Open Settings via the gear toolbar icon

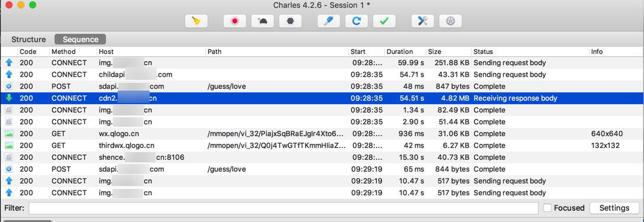451,21
